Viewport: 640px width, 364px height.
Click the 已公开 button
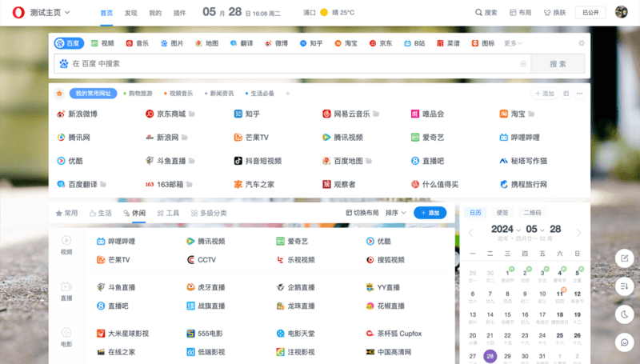pyautogui.click(x=590, y=13)
